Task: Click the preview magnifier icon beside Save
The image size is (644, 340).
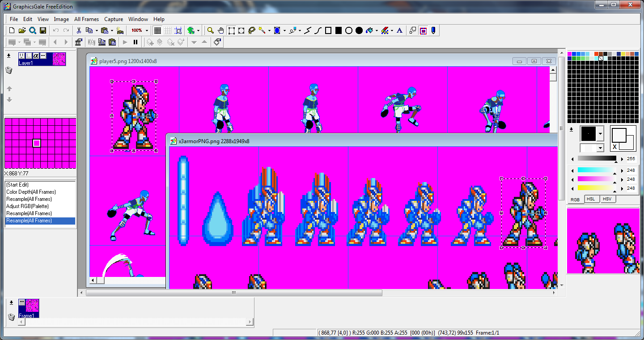Action: click(x=33, y=30)
